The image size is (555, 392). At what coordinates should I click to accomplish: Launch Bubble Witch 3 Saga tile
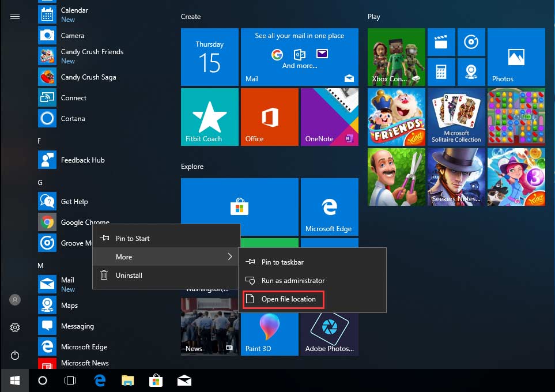(516, 177)
